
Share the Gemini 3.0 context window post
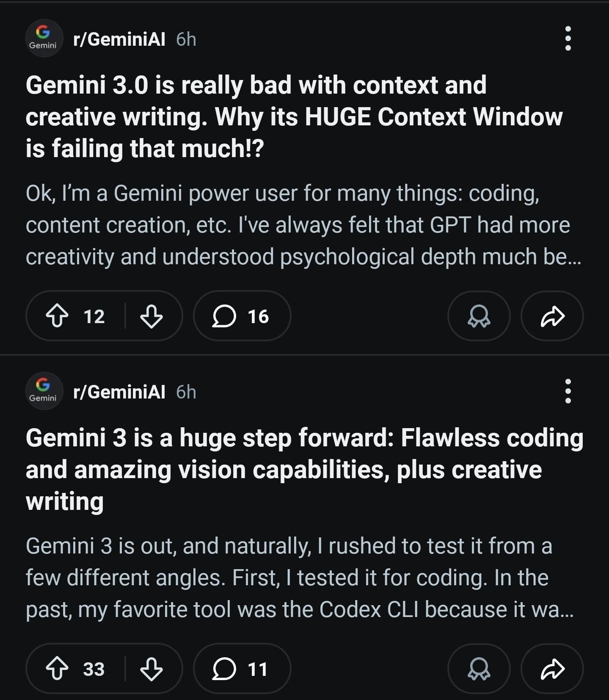pyautogui.click(x=552, y=316)
